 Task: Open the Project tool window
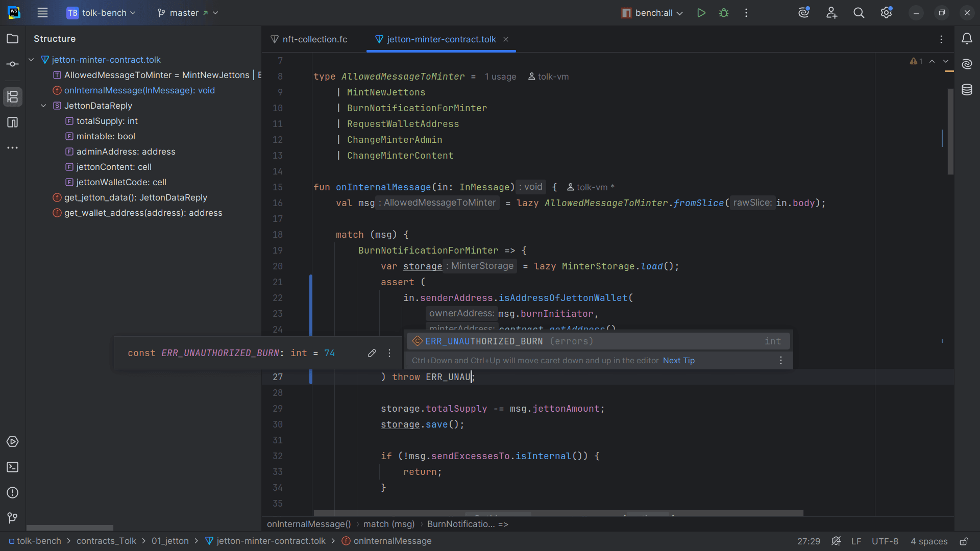[x=13, y=39]
